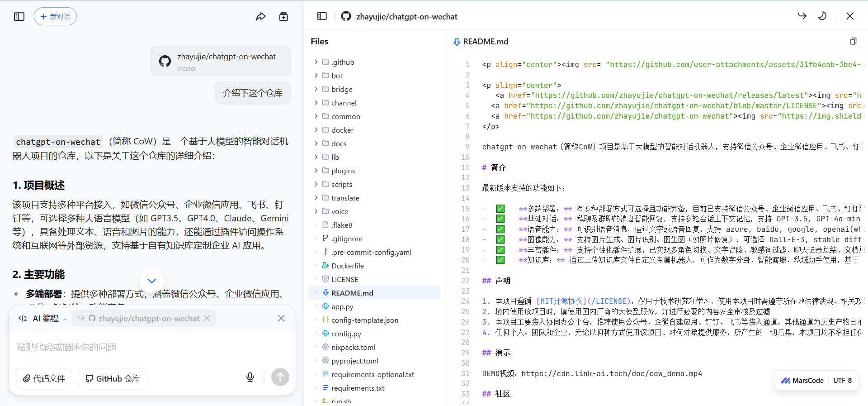The width and height of the screenshot is (868, 406).
Task: Click the UTF-8 encoding indicator
Action: (x=842, y=381)
